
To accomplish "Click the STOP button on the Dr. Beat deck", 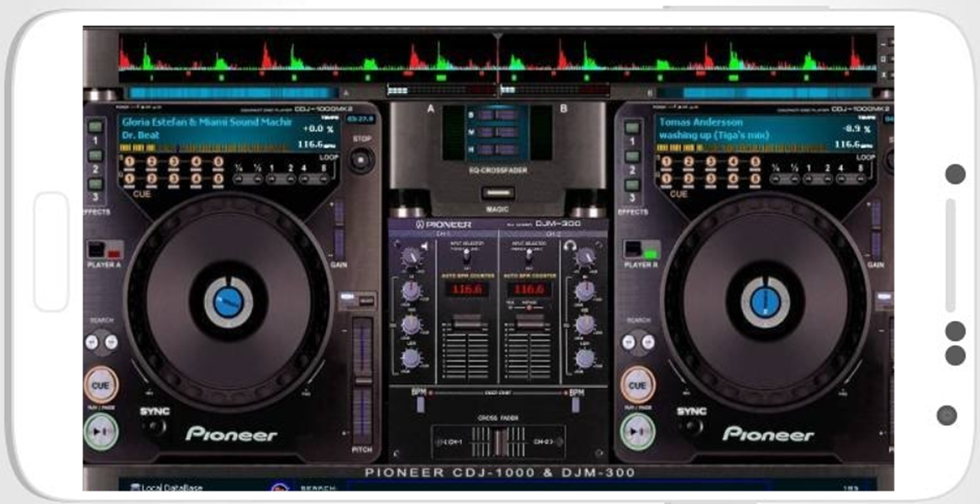I will click(361, 160).
